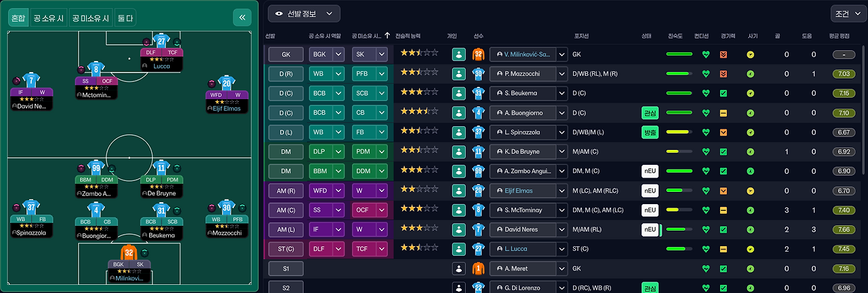Click the 7.45 average rating for L. Lucca
This screenshot has height=293, width=868.
pyautogui.click(x=844, y=249)
